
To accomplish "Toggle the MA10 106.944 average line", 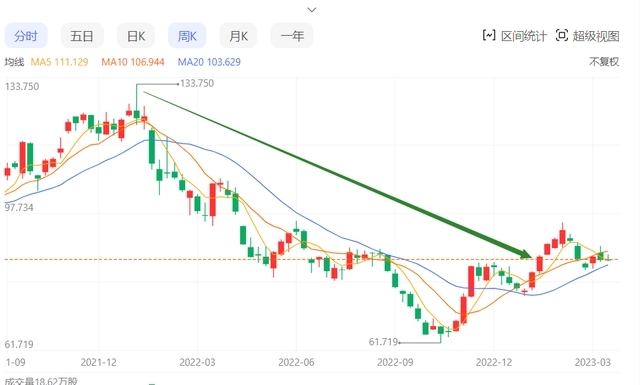I will pyautogui.click(x=133, y=62).
